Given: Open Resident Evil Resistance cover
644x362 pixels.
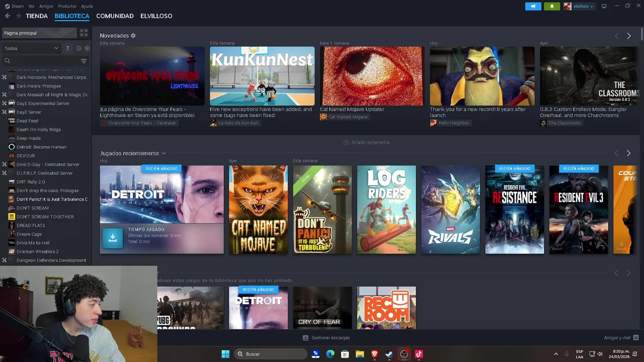Looking at the screenshot, I should pos(514,210).
